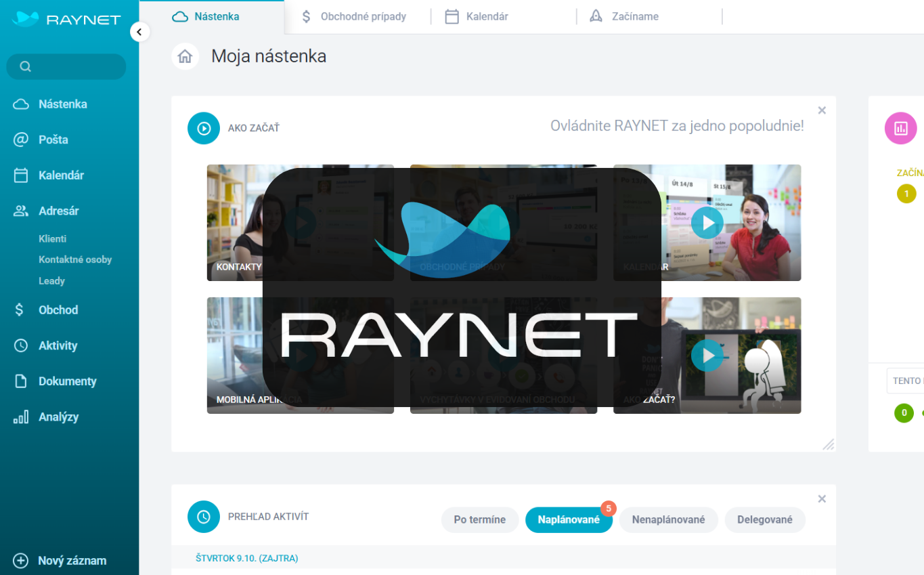Click the bar chart icon beside Analýzy
The height and width of the screenshot is (575, 924).
click(x=21, y=417)
